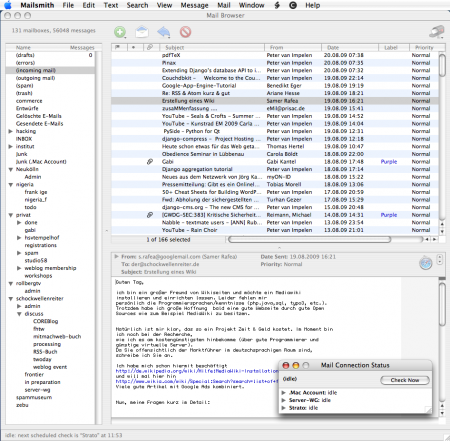Click the message body vertical scrollbar thumb
The image size is (450, 441).
(x=442, y=304)
